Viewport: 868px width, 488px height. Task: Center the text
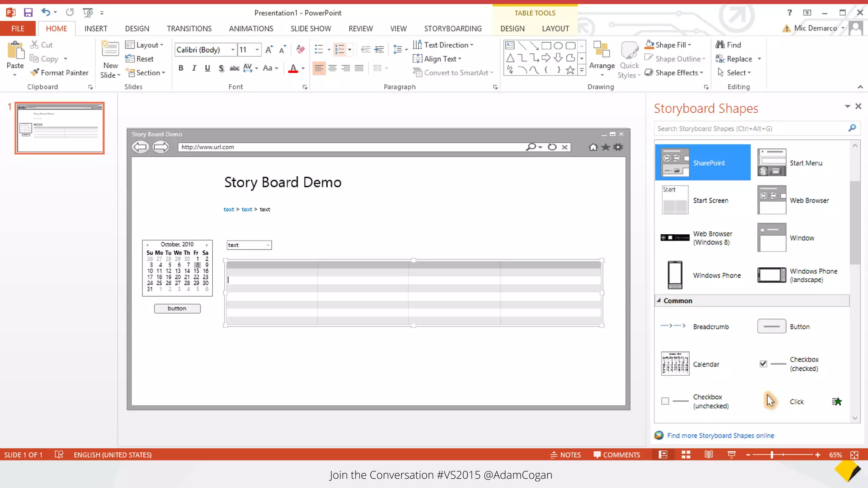tap(332, 68)
